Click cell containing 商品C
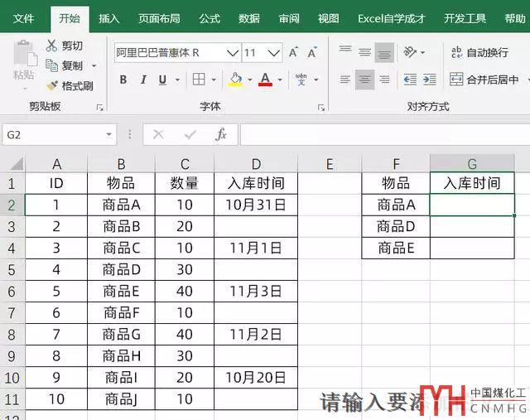The width and height of the screenshot is (530, 420). point(122,249)
